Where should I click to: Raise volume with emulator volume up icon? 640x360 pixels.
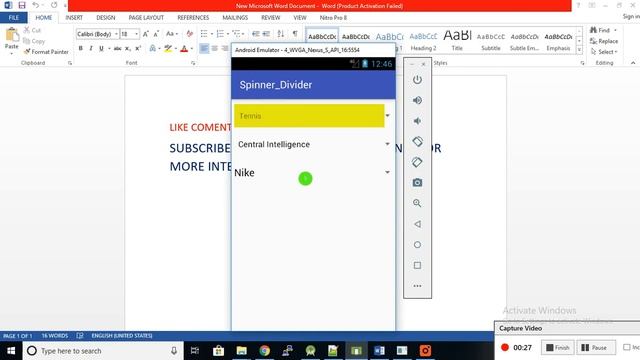click(417, 100)
